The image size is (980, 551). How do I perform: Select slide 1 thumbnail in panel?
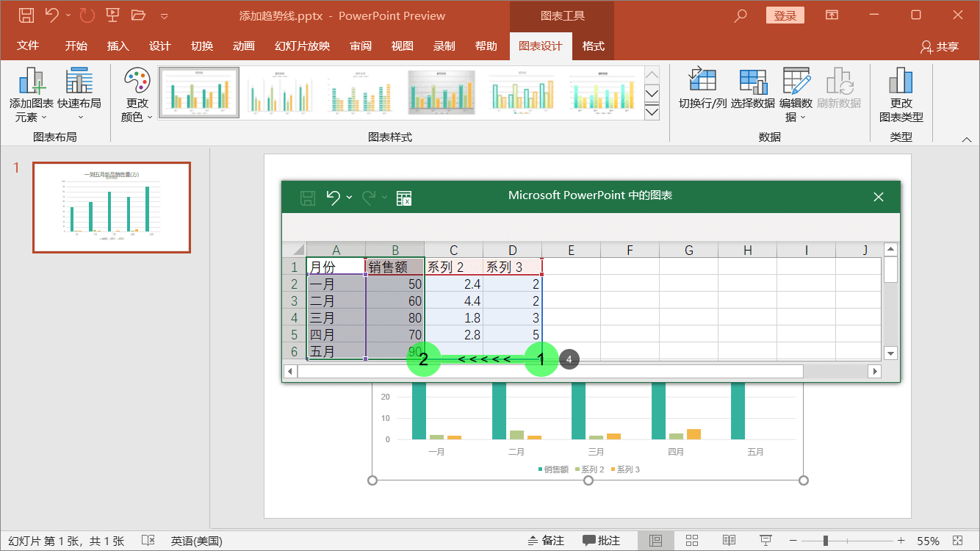[112, 207]
